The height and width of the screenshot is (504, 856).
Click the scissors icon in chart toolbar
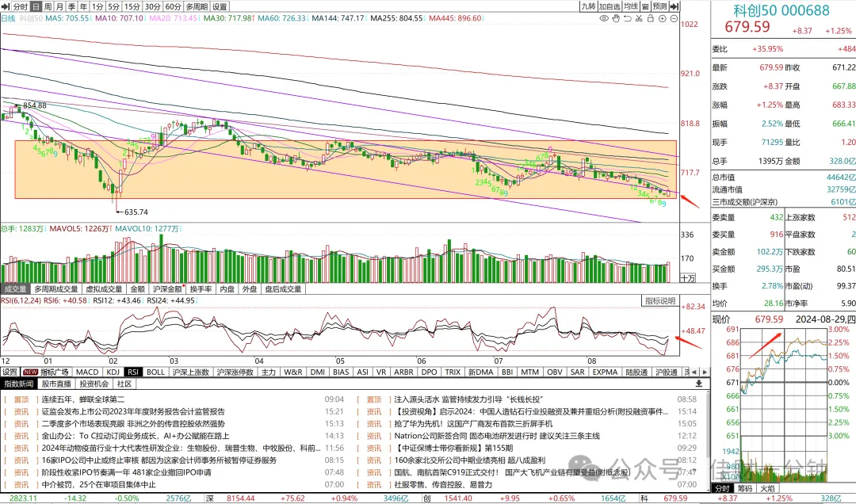coord(639,18)
